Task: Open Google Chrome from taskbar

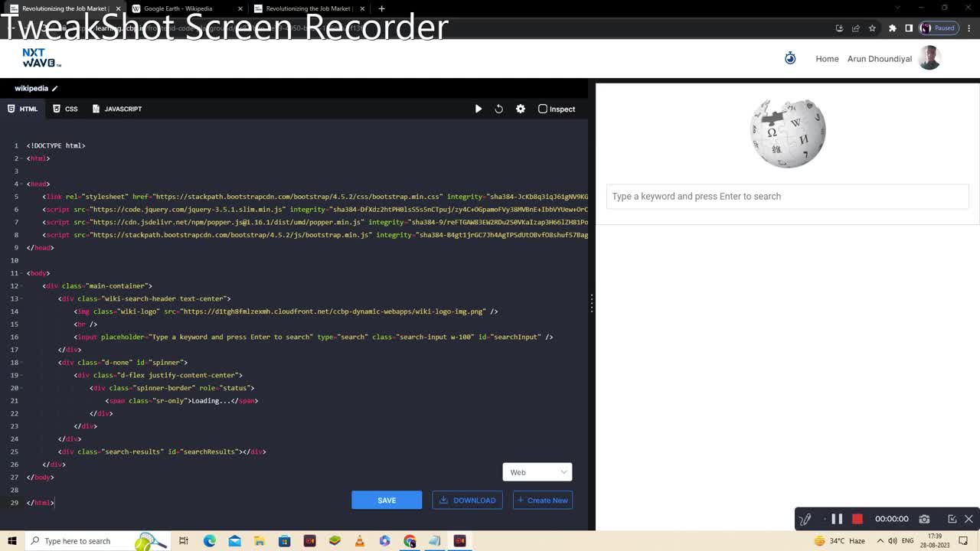Action: pos(410,541)
